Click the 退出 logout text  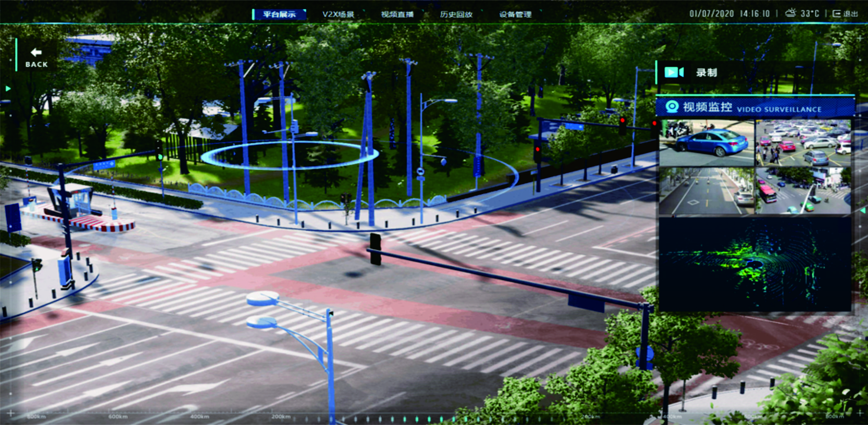(x=851, y=13)
